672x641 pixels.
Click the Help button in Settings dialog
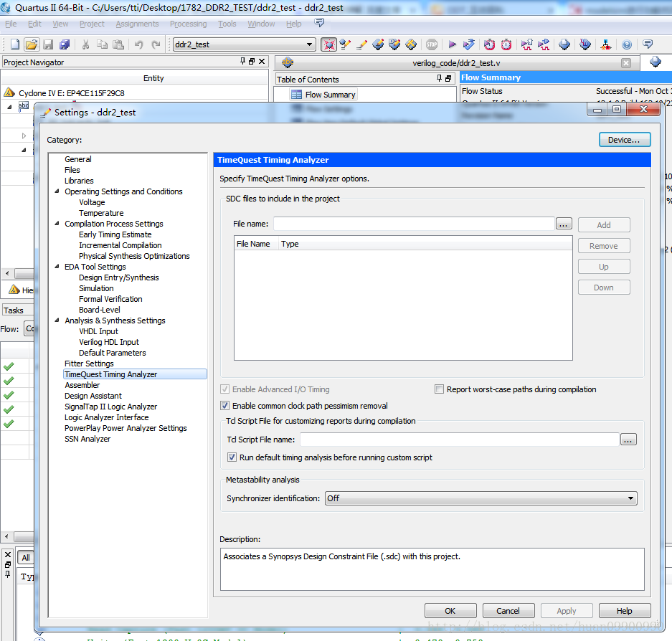coord(625,611)
